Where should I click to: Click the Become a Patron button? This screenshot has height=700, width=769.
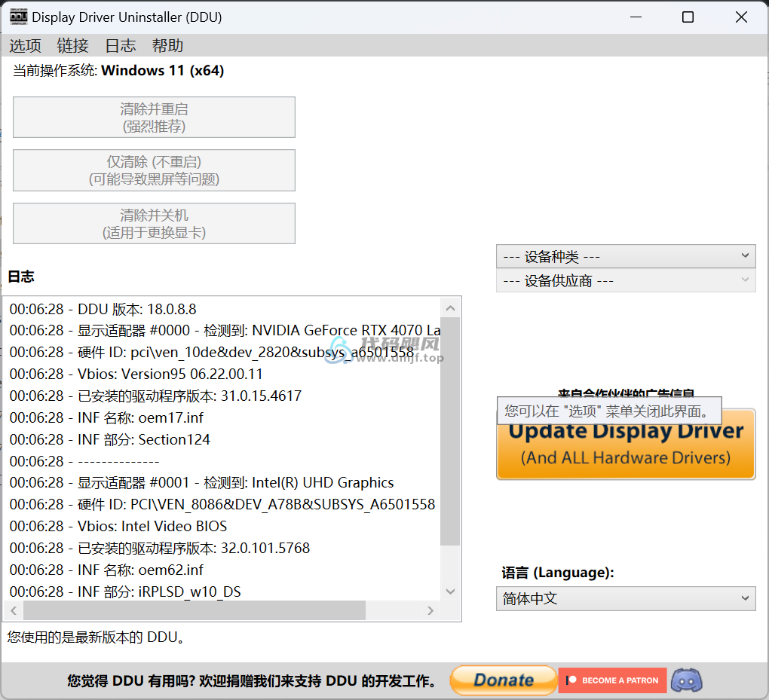(x=612, y=680)
